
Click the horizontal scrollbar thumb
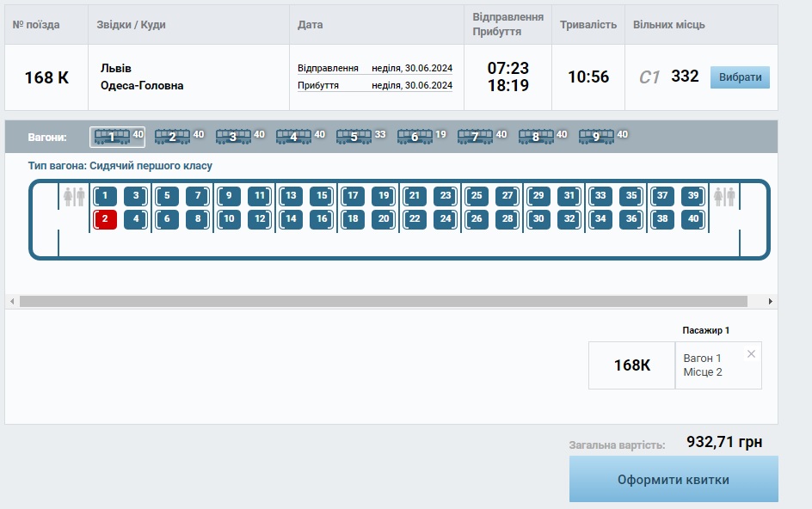coord(383,302)
